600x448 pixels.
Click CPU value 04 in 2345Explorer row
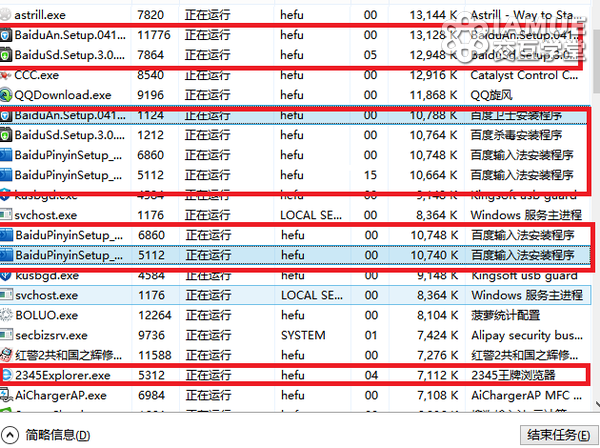(371, 375)
